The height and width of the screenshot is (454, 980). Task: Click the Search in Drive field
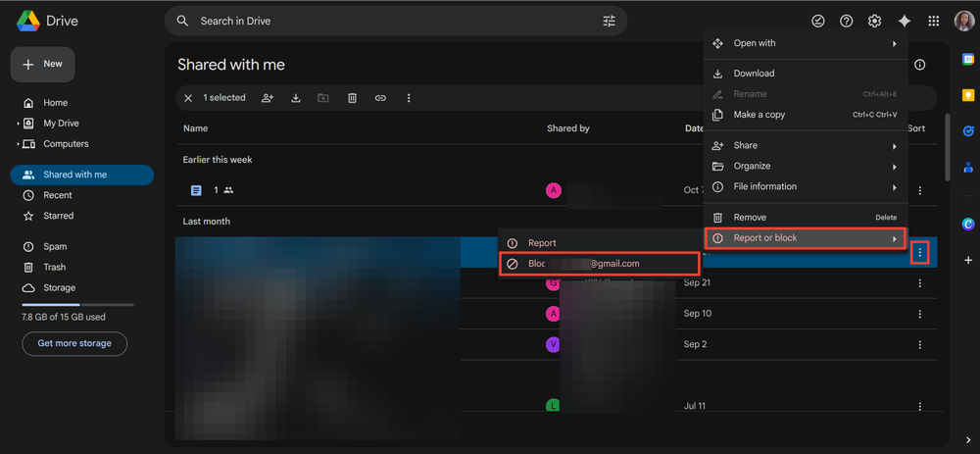click(392, 21)
